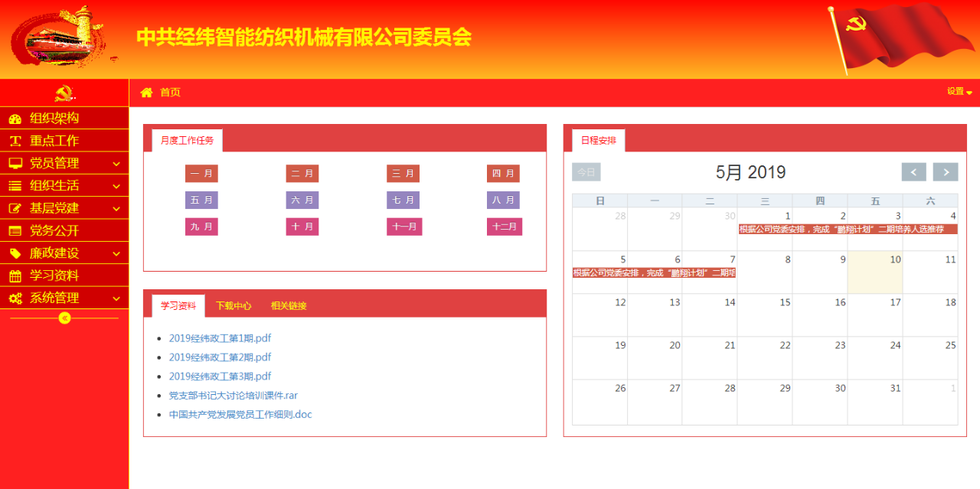The height and width of the screenshot is (489, 980).
Task: Expand the 党员管理 submenu chevron
Action: (116, 163)
